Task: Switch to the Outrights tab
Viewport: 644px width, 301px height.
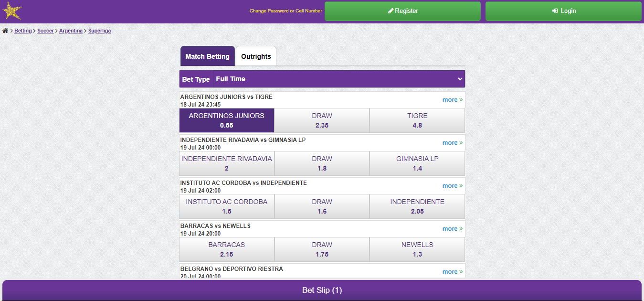Action: coord(256,56)
